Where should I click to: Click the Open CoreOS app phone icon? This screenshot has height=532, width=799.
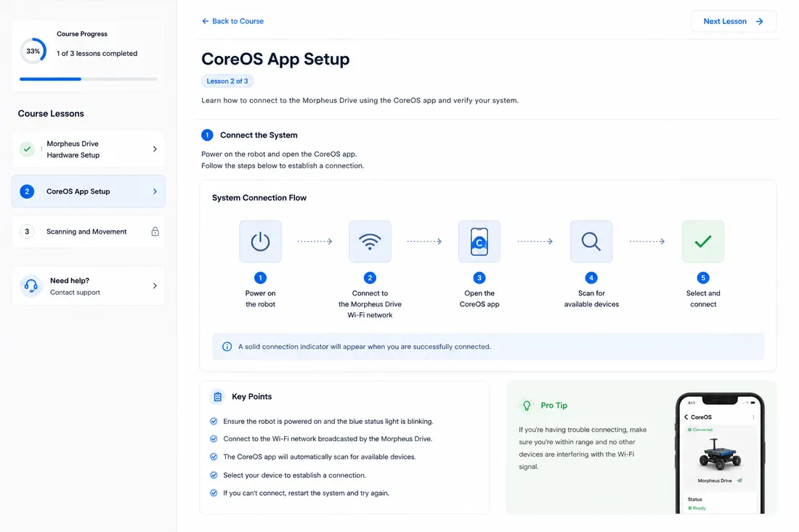[x=479, y=241]
